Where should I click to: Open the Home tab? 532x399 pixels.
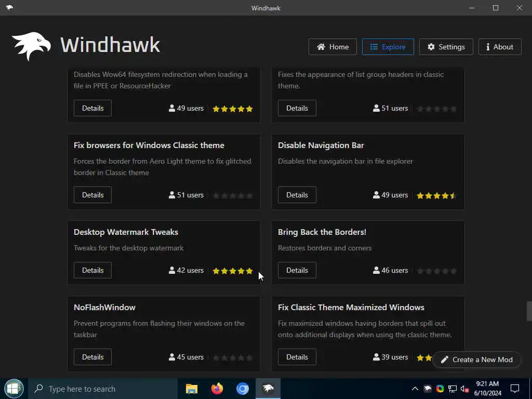click(x=332, y=47)
